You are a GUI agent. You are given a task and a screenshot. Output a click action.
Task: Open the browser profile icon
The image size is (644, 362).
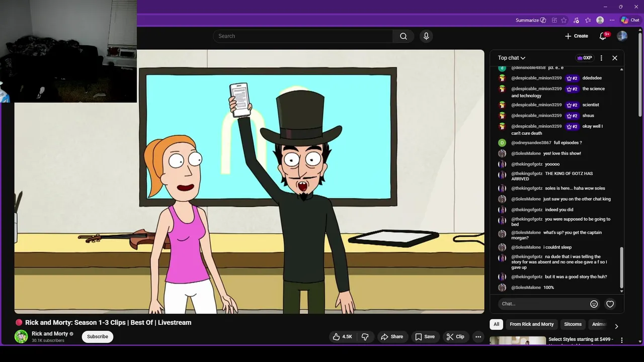[x=600, y=20]
